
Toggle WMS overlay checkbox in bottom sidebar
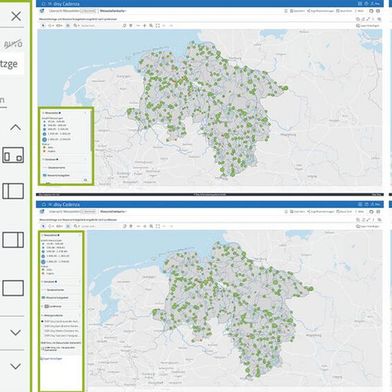point(43,349)
